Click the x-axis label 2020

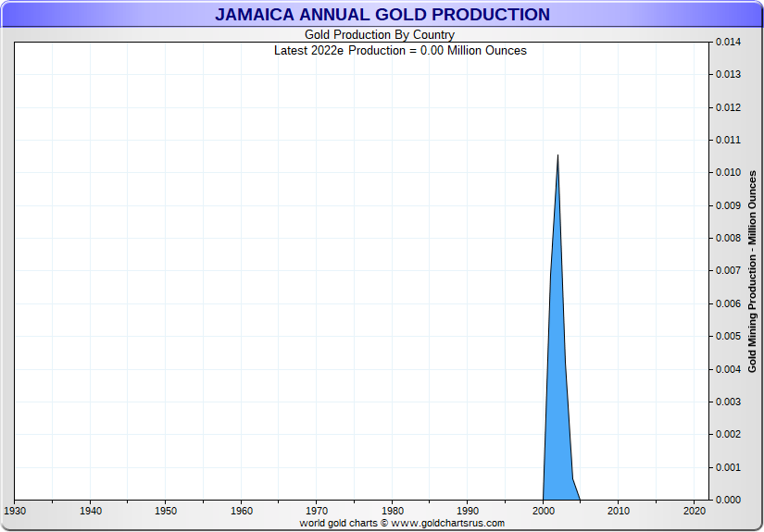click(x=694, y=511)
